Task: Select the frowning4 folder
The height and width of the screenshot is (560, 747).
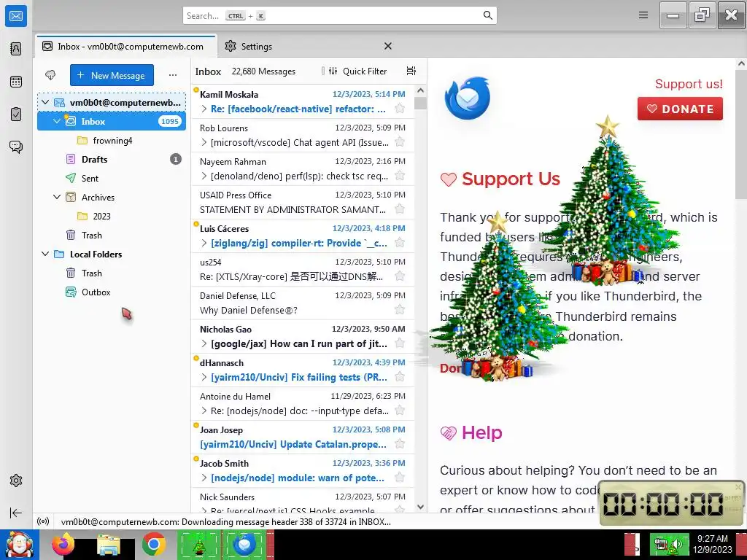Action: tap(112, 140)
